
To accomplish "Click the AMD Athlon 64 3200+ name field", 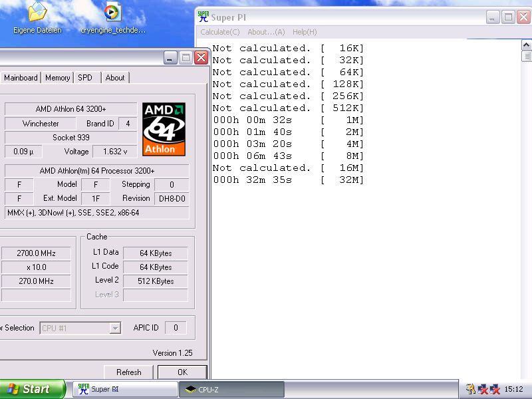I will point(71,109).
